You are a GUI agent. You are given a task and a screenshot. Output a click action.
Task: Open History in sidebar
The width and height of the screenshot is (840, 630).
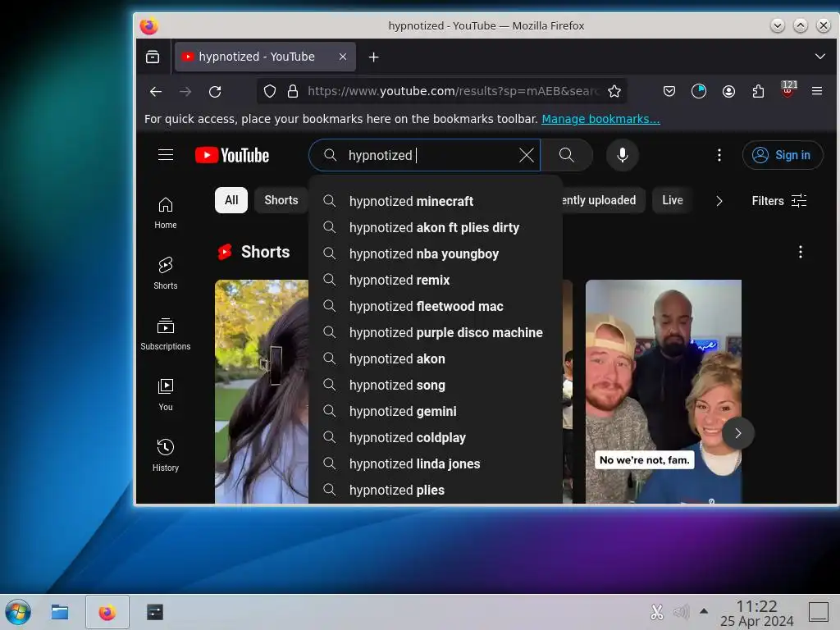(166, 455)
